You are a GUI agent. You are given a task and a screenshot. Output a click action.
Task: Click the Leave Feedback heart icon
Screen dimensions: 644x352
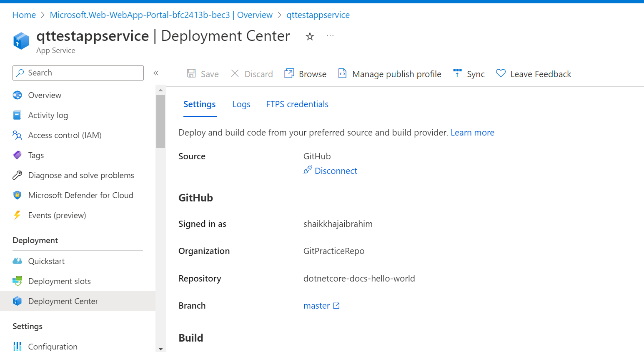click(x=501, y=73)
